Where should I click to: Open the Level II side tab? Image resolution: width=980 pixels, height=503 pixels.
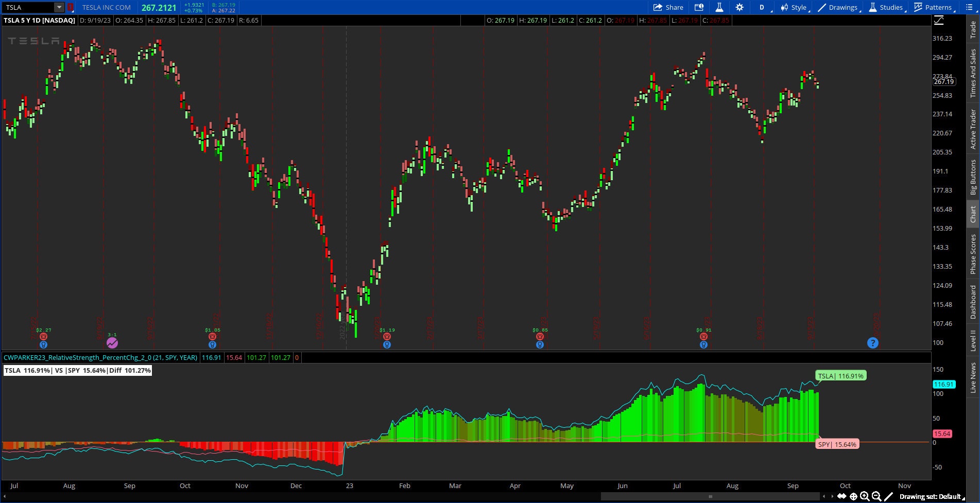[x=973, y=341]
